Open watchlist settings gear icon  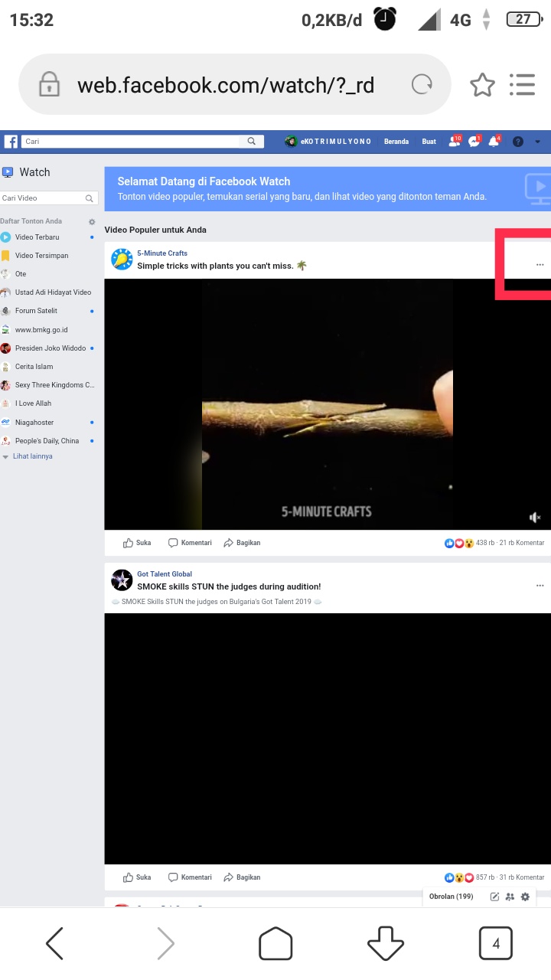92,222
